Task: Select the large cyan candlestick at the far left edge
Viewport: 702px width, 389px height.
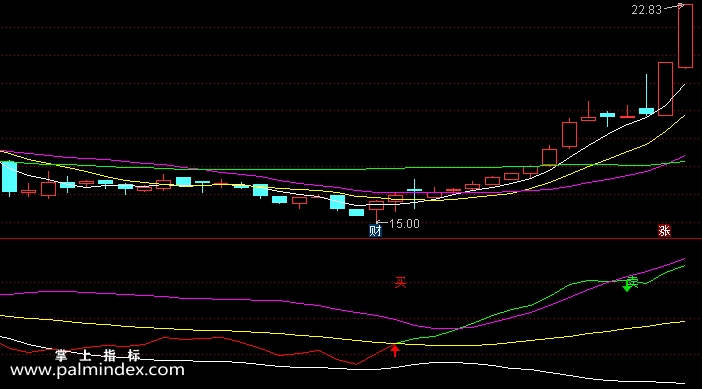Action: pos(9,177)
